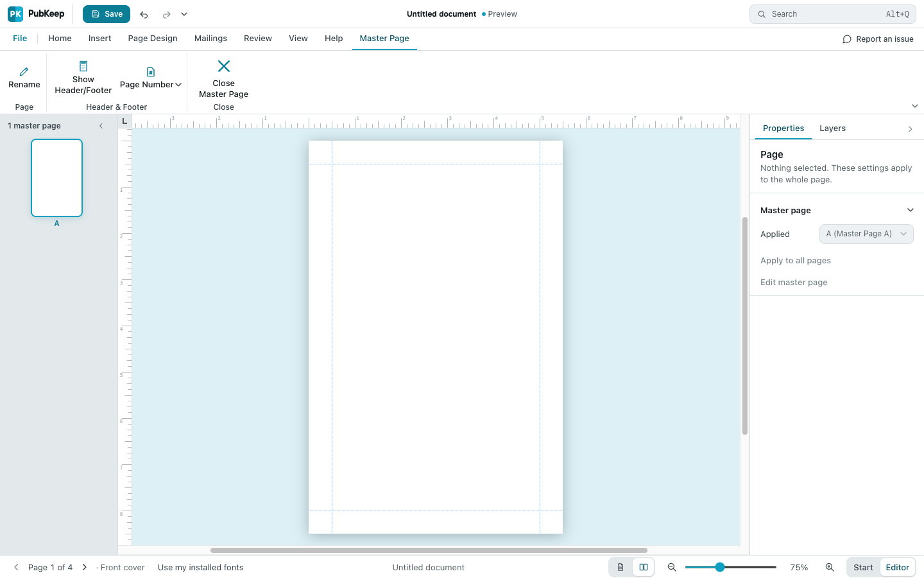Collapse the ribbon with the chevron

click(x=915, y=106)
